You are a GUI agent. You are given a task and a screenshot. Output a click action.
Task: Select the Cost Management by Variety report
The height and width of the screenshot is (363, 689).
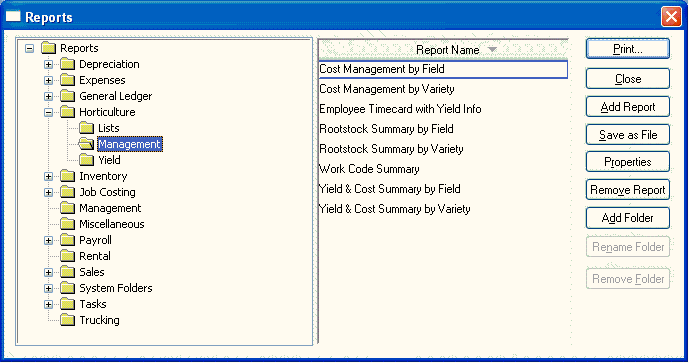[443, 89]
